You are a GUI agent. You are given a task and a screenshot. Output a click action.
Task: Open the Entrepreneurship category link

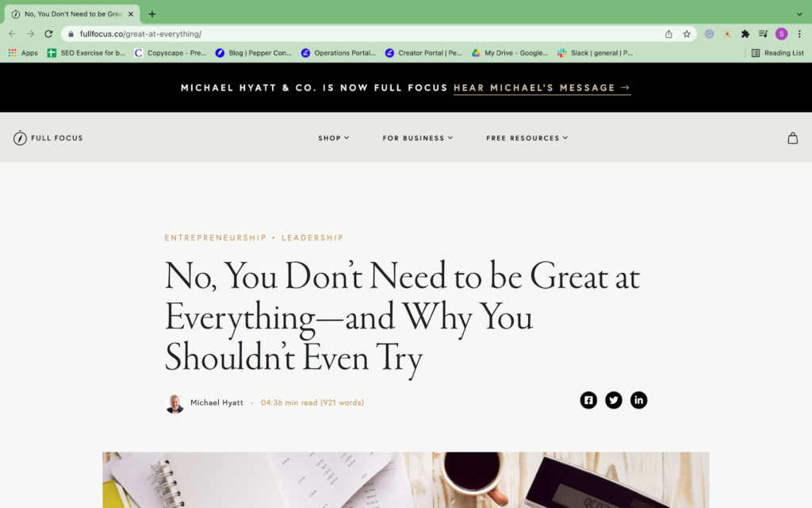click(216, 238)
